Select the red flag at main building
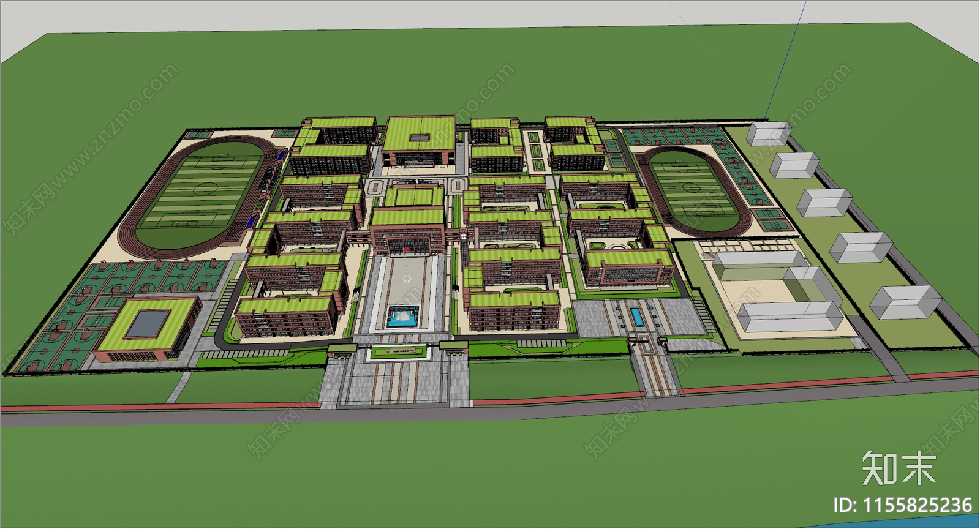This screenshot has height=529, width=980. (405, 249)
